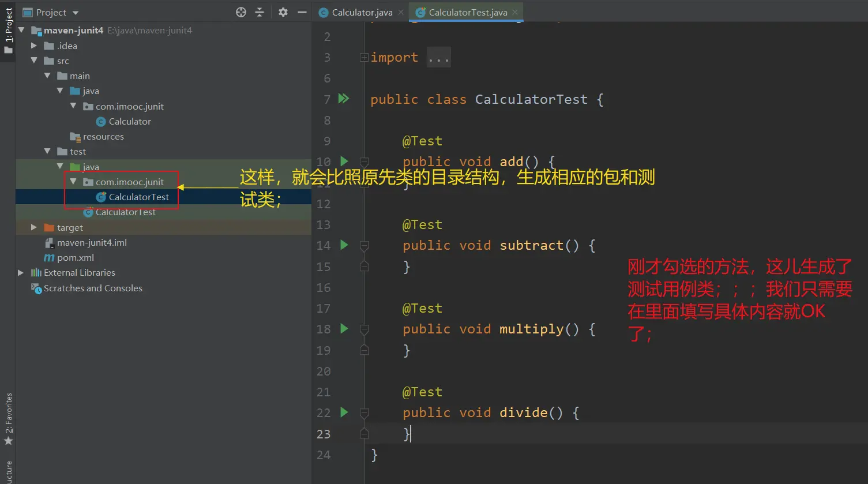Run the divide() test from gutter
The width and height of the screenshot is (868, 484).
344,412
